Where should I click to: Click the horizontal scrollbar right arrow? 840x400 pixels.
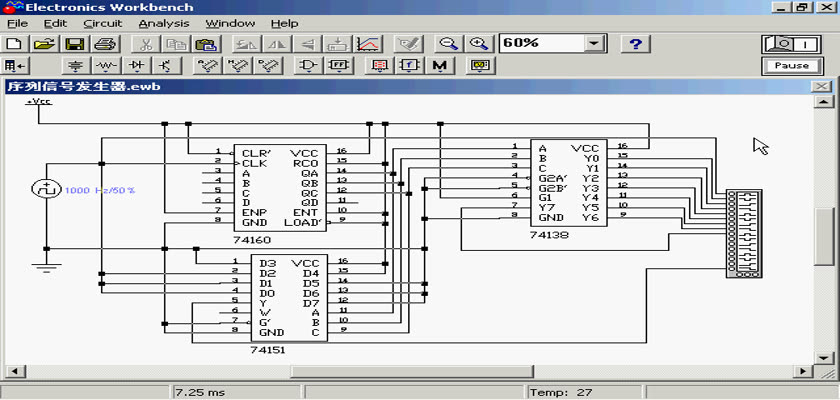(802, 371)
